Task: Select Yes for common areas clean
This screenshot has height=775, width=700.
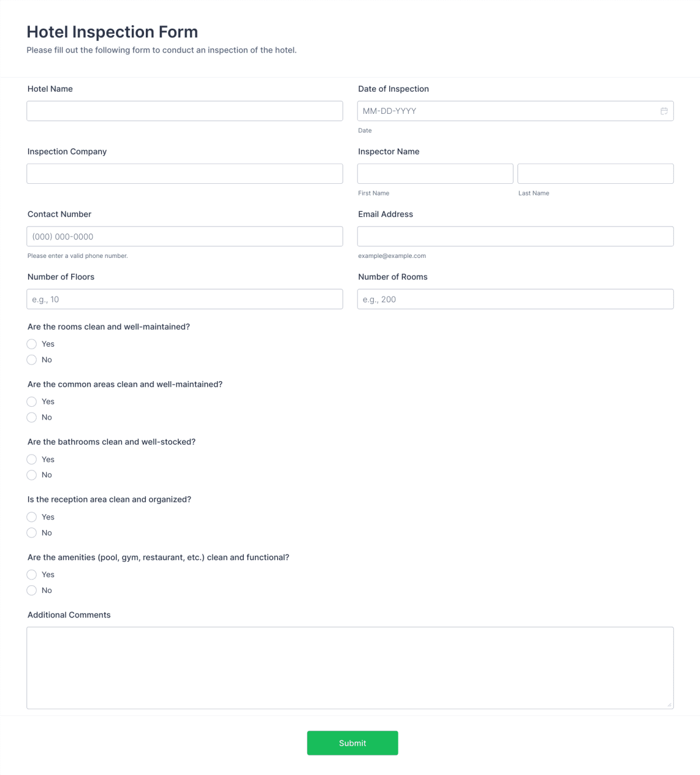Action: pyautogui.click(x=32, y=402)
